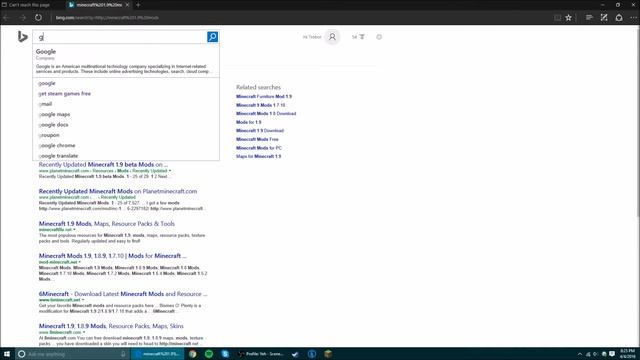
Task: Open a new tab with plus icon
Action: click(x=138, y=5)
